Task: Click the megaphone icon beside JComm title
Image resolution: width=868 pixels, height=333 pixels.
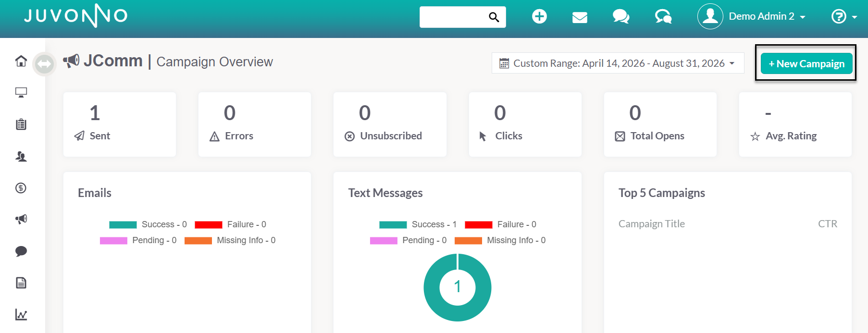Action: point(71,61)
